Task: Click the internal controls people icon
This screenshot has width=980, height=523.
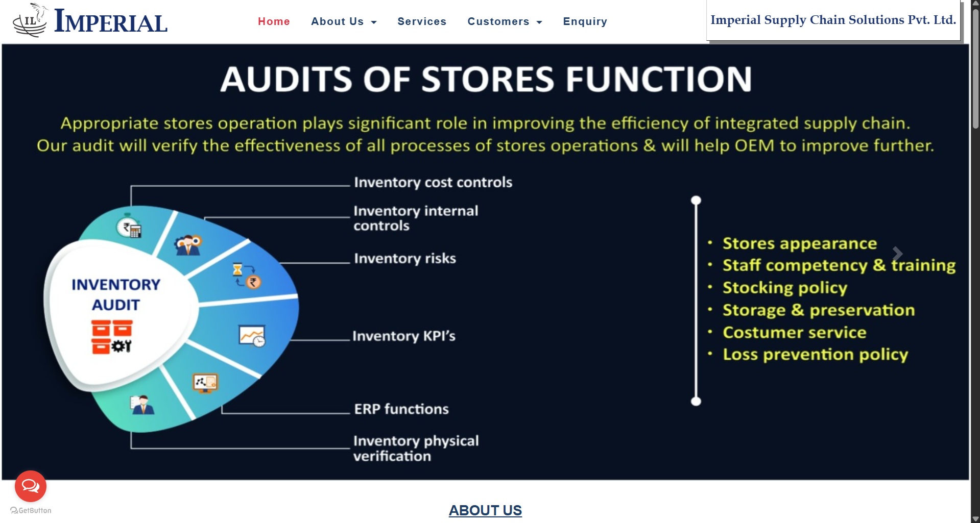Action: [x=188, y=245]
